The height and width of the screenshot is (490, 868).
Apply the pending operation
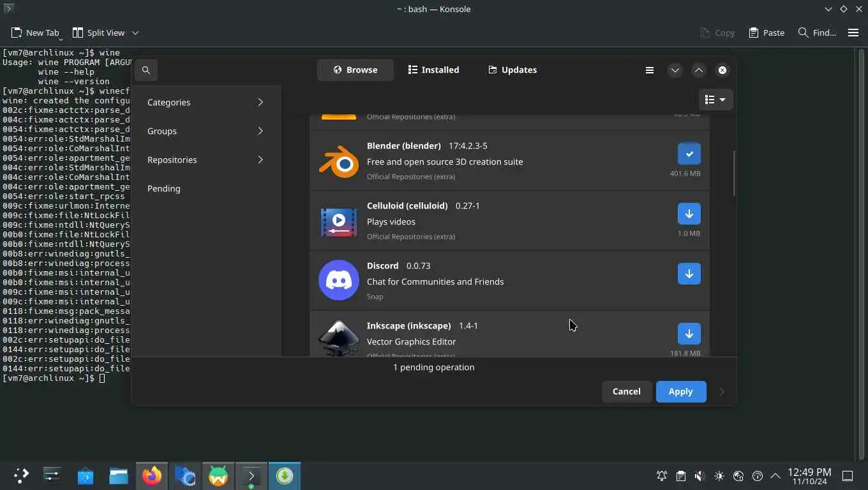pos(681,392)
